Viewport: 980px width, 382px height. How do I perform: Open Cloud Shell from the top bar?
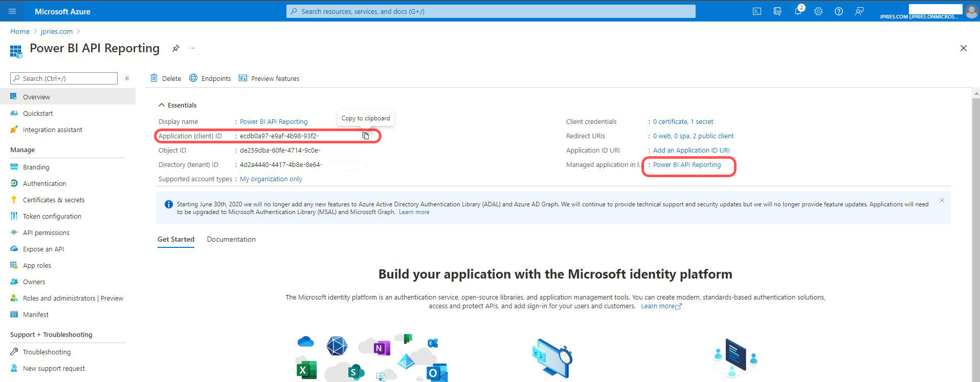(x=757, y=11)
